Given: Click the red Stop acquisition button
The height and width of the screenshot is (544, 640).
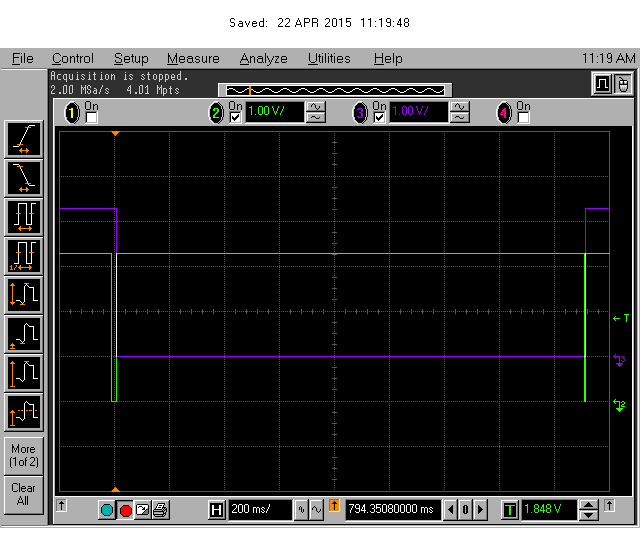Looking at the screenshot, I should tap(126, 510).
